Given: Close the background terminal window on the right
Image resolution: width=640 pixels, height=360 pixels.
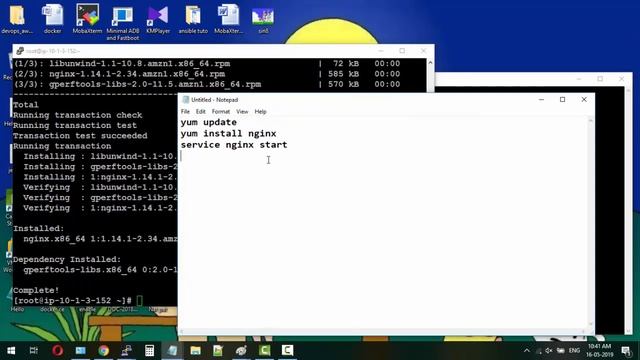Looking at the screenshot, I should tap(621, 79).
